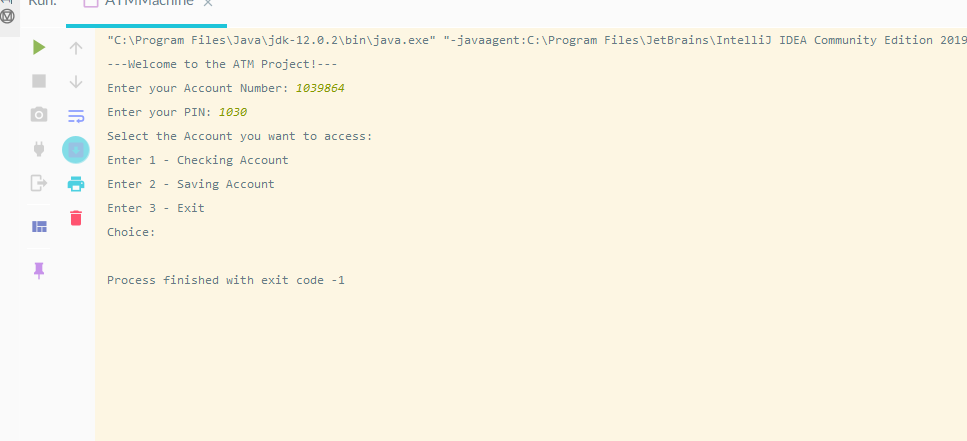Click the entered account number 1039864
967x441 pixels.
coord(320,88)
